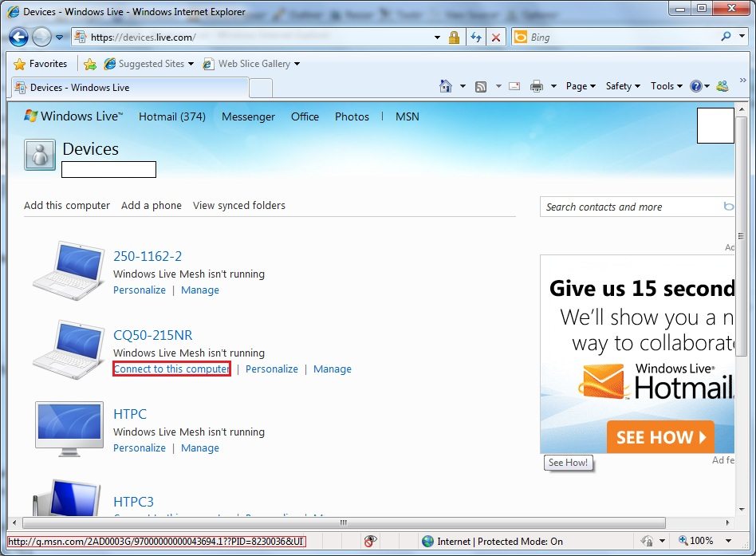Click the CQ50-215NR laptop image

pos(69,350)
